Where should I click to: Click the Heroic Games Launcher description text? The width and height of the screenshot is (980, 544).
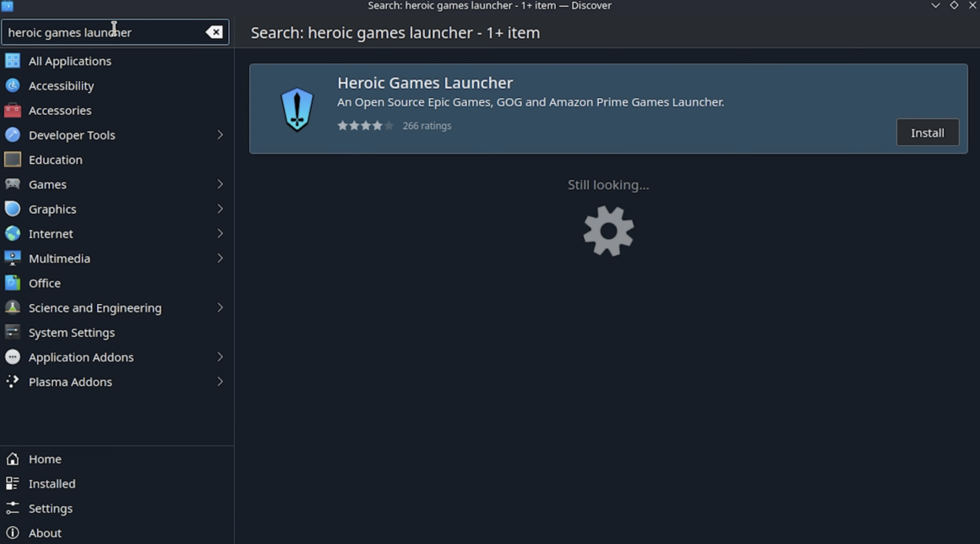531,102
